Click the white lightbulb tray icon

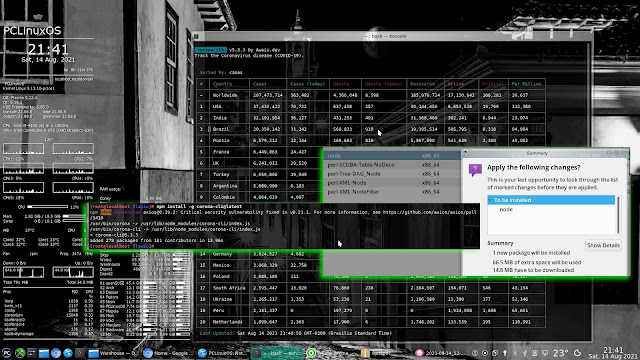(x=505, y=353)
